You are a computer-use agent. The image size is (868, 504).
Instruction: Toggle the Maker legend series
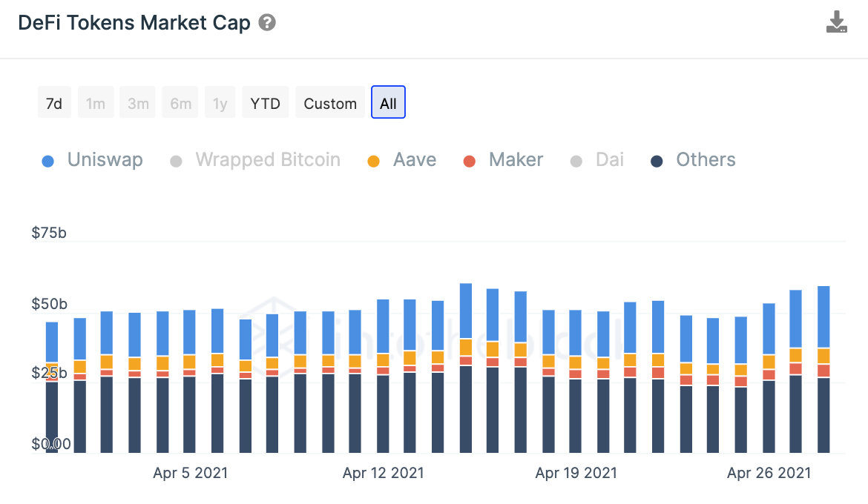point(503,160)
